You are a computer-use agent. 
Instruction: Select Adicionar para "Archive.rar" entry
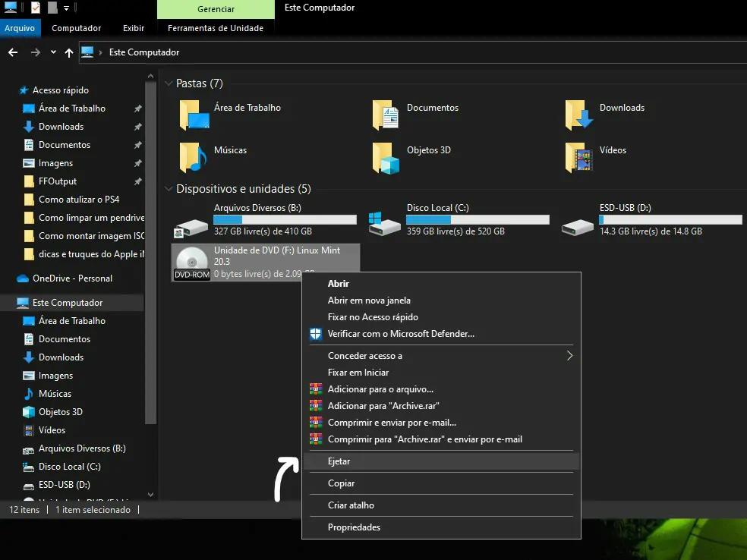click(x=441, y=406)
